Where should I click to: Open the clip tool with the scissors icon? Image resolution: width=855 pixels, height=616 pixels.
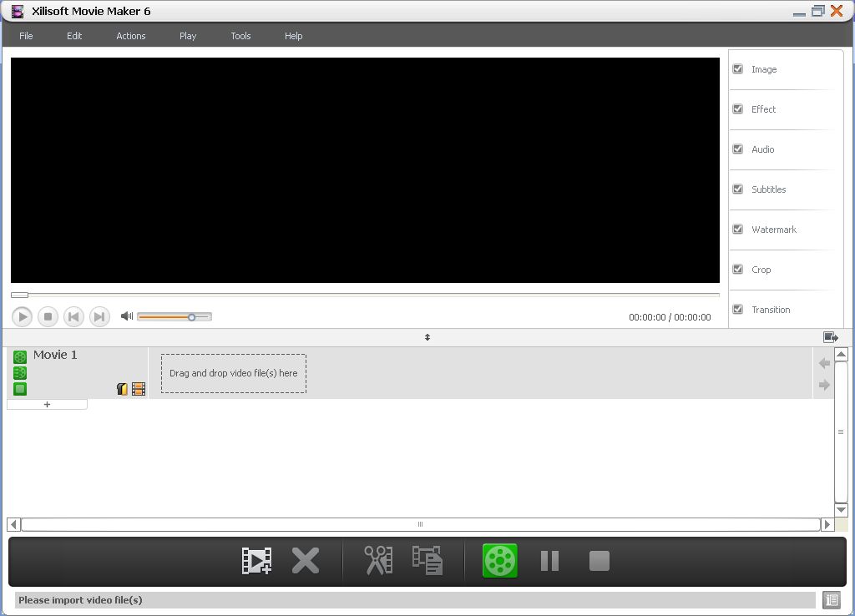coord(380,560)
